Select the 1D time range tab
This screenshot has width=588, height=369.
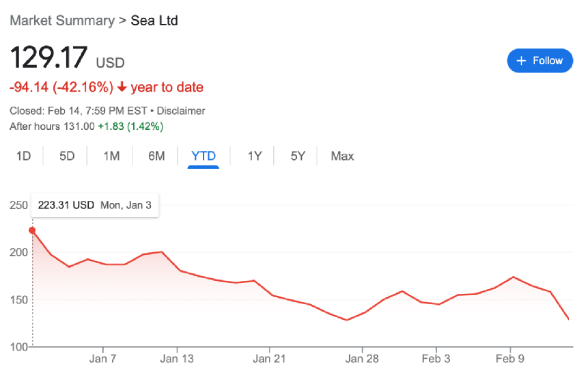[x=24, y=156]
